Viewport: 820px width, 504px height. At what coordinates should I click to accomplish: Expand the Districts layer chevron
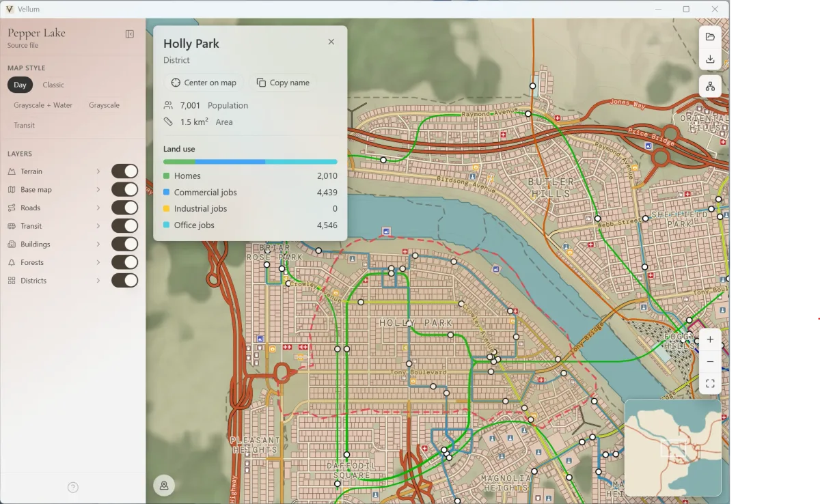(x=98, y=281)
